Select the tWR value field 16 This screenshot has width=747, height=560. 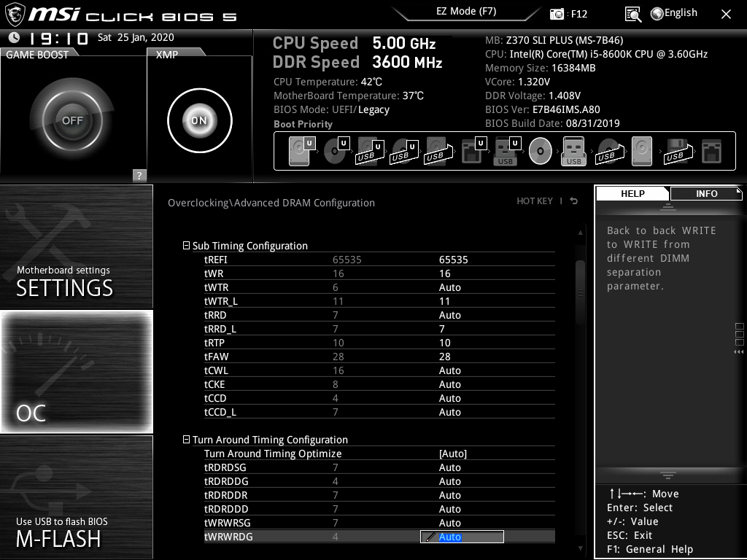pos(444,273)
